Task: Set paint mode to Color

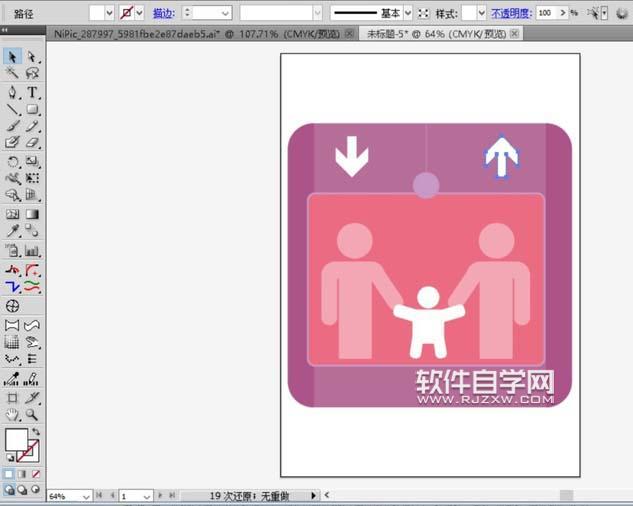Action: click(8, 474)
